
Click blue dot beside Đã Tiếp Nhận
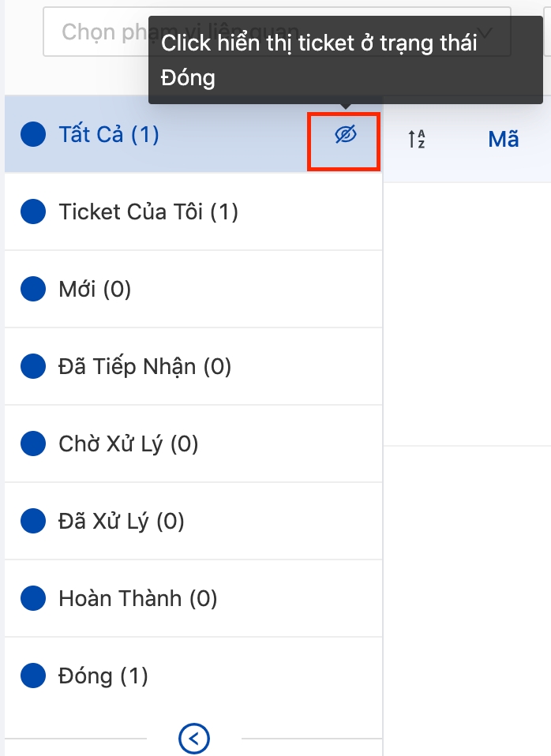click(33, 366)
